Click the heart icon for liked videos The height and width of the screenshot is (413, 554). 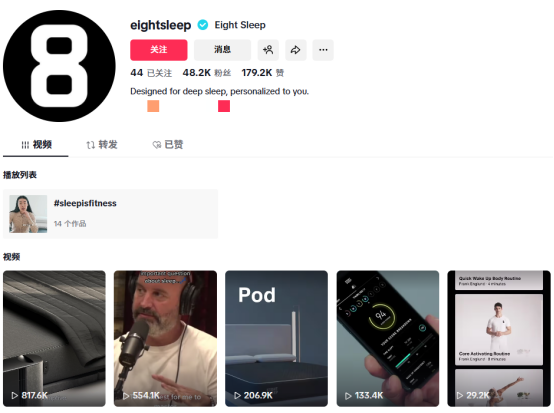[157, 145]
